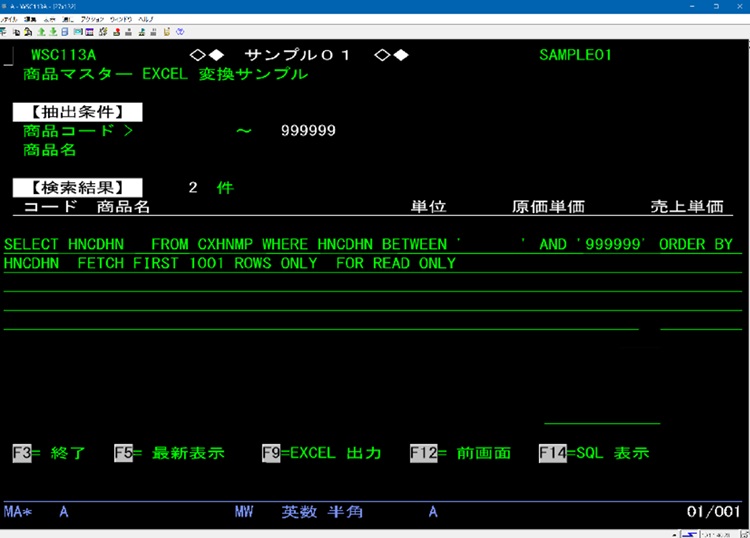
Task: Click F14 SQL 表示 hotspot
Action: (x=593, y=453)
